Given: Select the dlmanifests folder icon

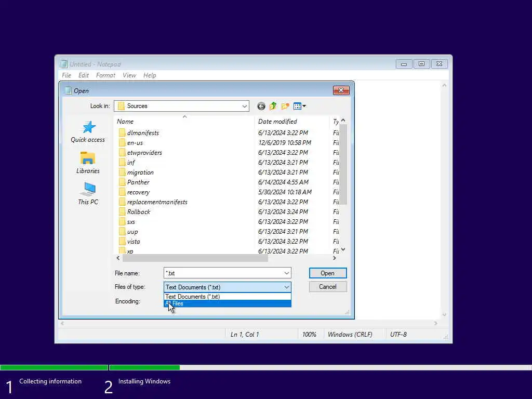Looking at the screenshot, I should pyautogui.click(x=122, y=132).
